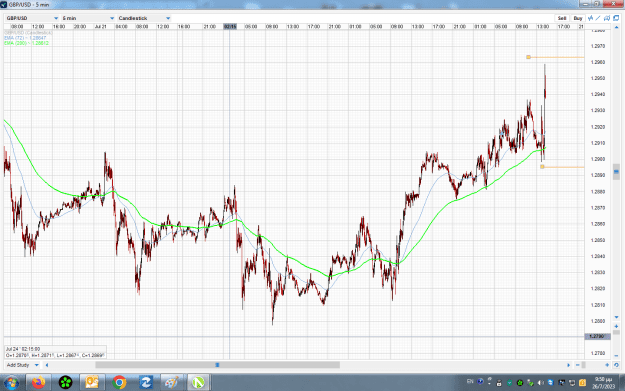Click the horizontal scroll right arrow
Viewport: 625px width, 391px height.
point(568,365)
